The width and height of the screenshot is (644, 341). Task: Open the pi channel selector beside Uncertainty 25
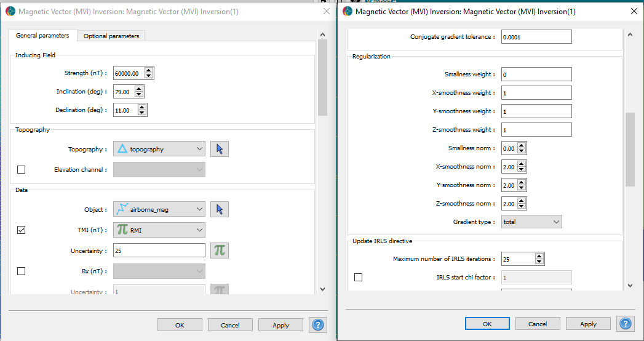220,251
